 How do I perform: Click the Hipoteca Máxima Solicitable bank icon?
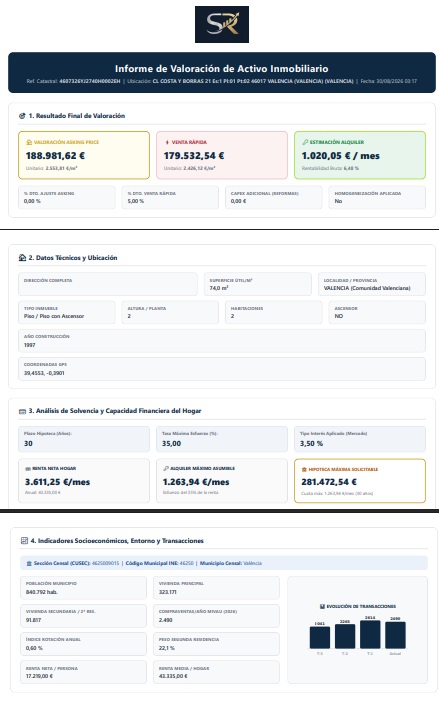tap(304, 469)
